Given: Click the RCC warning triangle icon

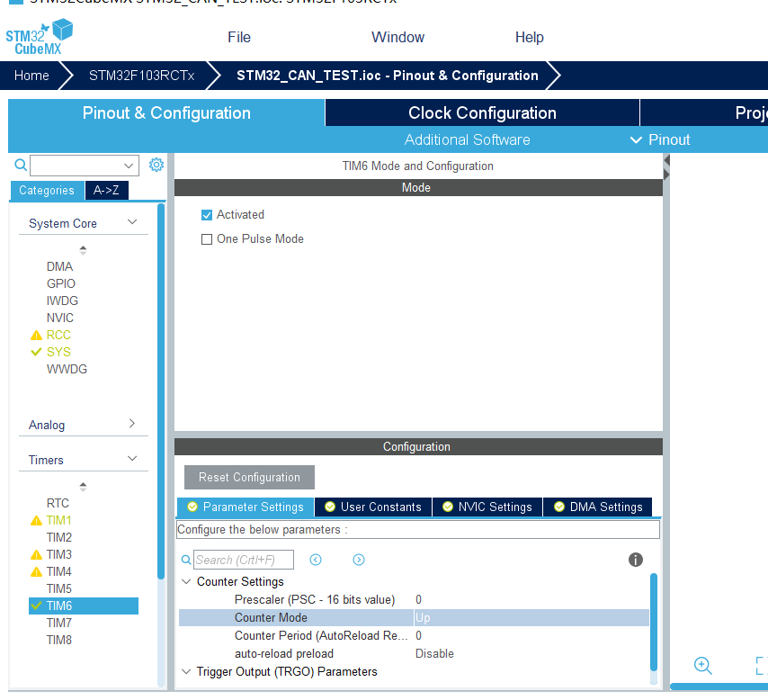Looking at the screenshot, I should click(36, 336).
